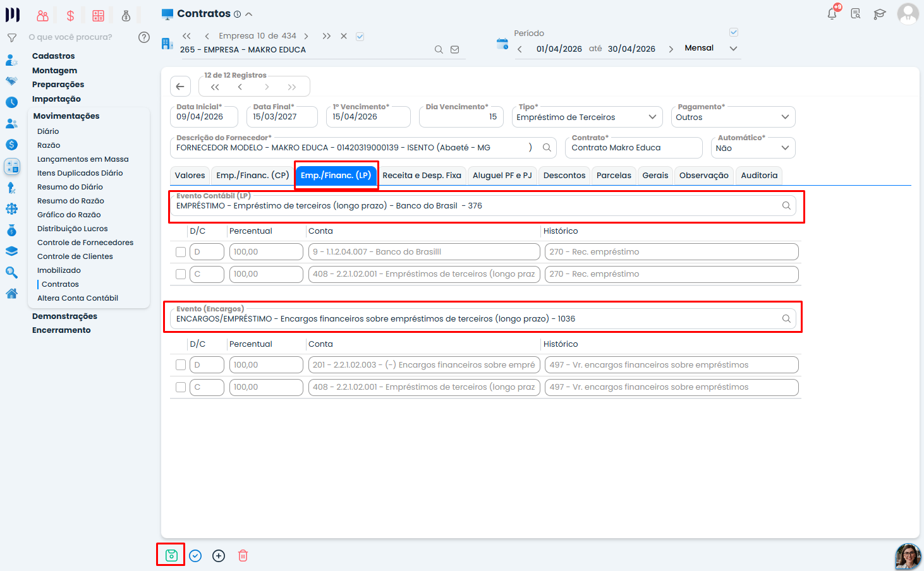Open Descontos tab
924x571 pixels.
[564, 176]
